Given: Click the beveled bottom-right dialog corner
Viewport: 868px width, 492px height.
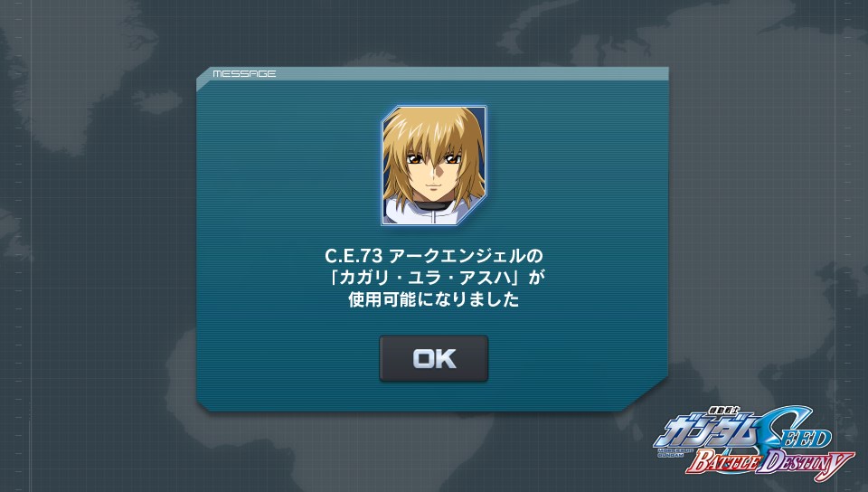Looking at the screenshot, I should tap(646, 395).
